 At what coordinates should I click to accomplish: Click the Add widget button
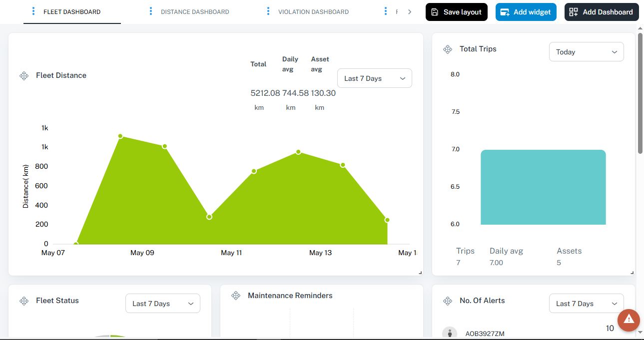[x=526, y=11]
